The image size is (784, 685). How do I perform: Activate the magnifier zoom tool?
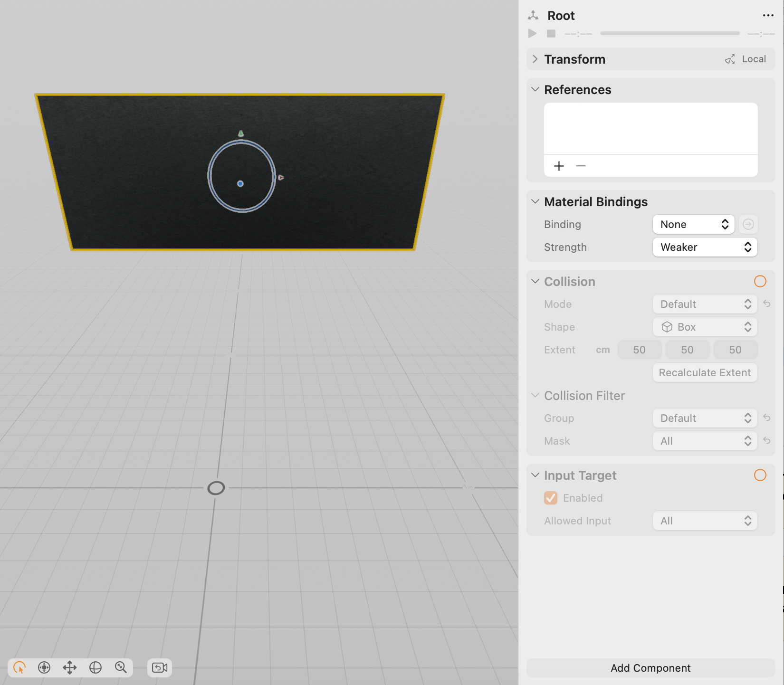click(x=121, y=667)
